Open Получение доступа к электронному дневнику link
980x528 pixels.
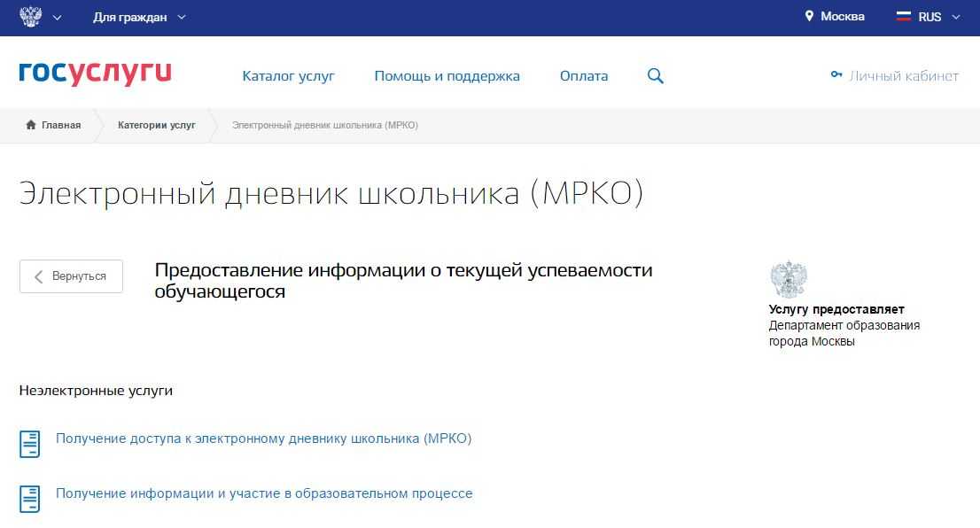point(263,439)
